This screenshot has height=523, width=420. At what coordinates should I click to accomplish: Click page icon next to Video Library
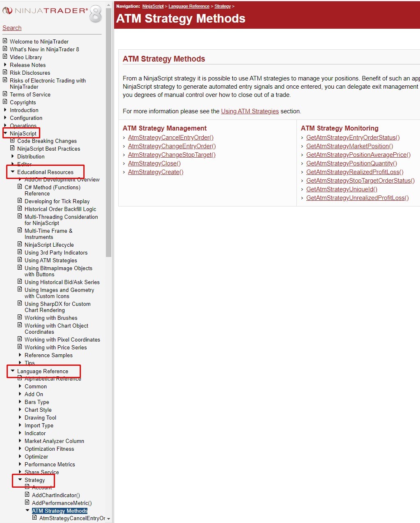5,57
